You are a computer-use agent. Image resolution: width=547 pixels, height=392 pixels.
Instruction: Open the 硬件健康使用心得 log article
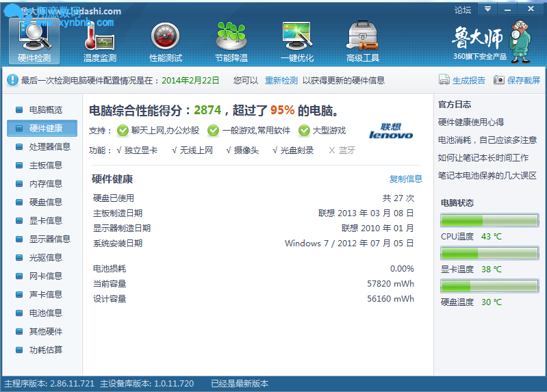point(471,122)
